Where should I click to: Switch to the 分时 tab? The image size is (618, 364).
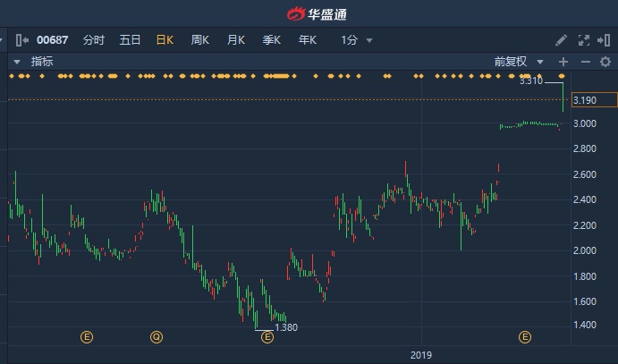coord(93,40)
